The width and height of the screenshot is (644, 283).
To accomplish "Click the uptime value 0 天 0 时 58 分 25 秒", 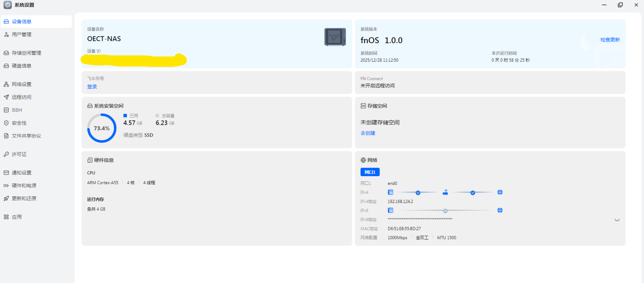I will [x=511, y=60].
